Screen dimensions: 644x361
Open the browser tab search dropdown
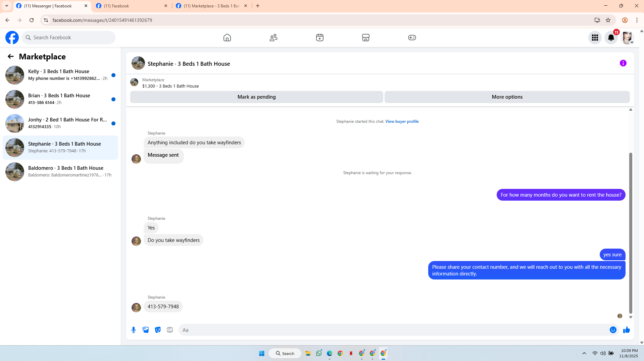pos(6,6)
